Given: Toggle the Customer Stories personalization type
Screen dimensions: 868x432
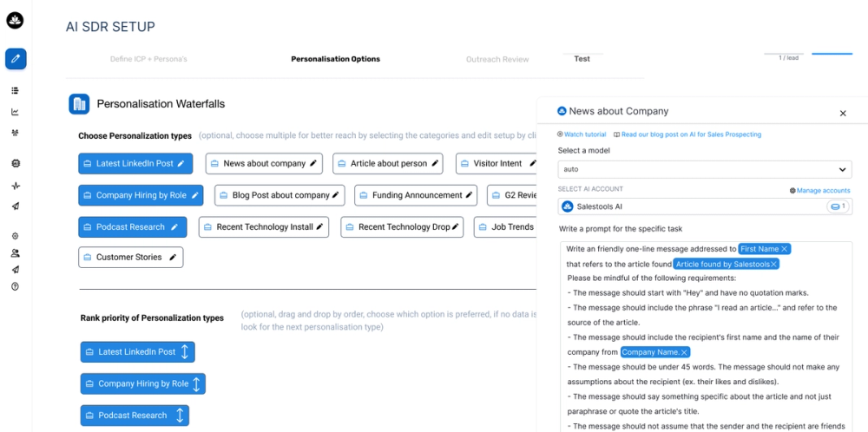Looking at the screenshot, I should tap(131, 258).
